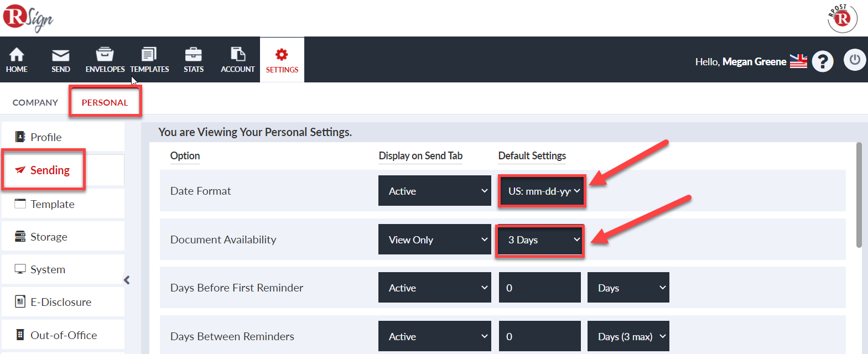Click the Out-of-Office building icon
Image resolution: width=868 pixels, height=354 pixels.
20,335
